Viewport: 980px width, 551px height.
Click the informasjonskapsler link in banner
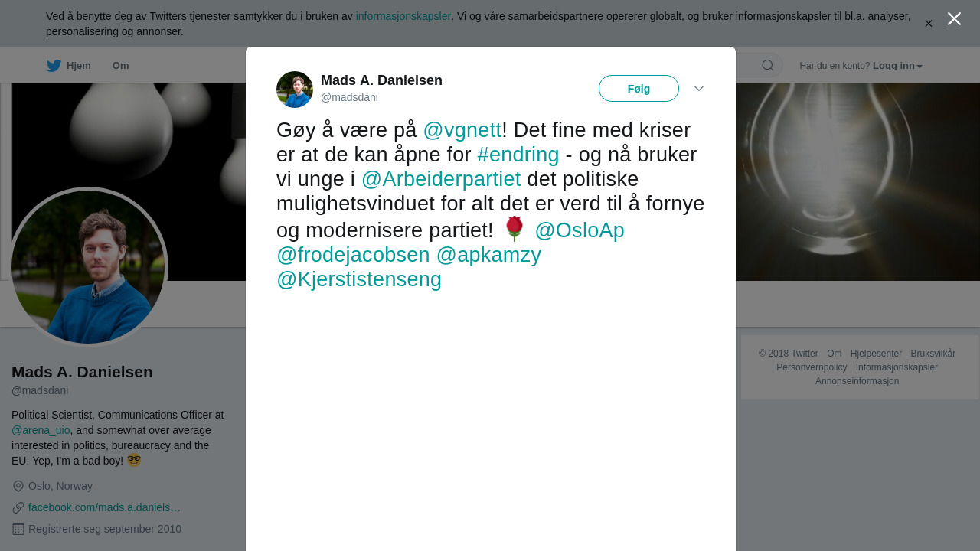click(x=403, y=16)
